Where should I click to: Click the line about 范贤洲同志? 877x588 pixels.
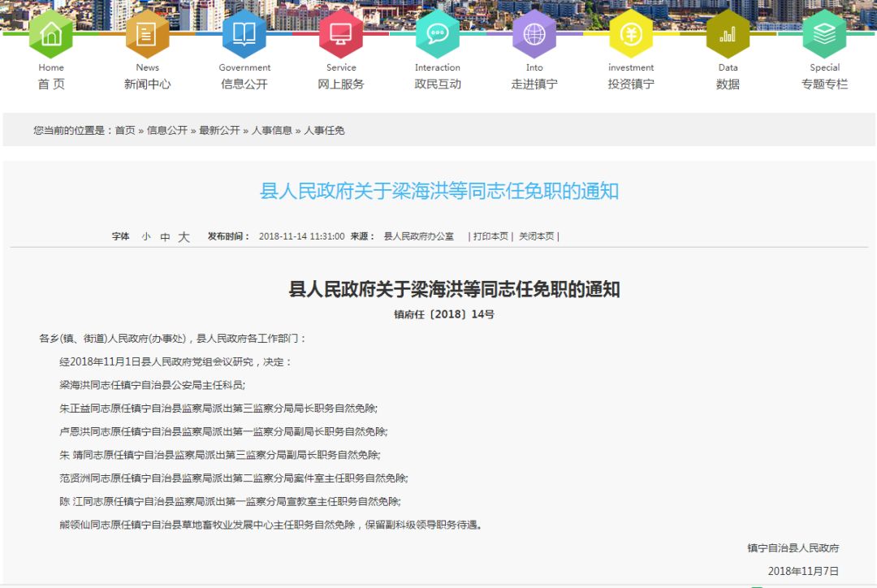tap(234, 478)
